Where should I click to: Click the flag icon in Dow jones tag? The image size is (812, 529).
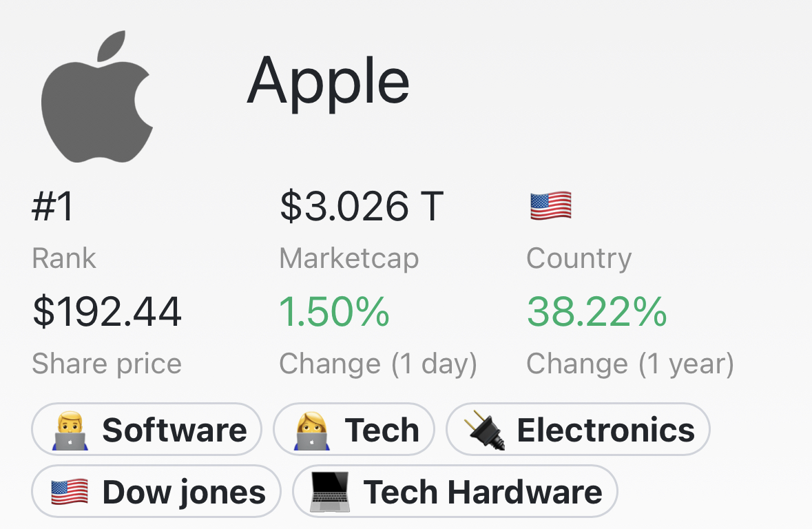[x=70, y=492]
